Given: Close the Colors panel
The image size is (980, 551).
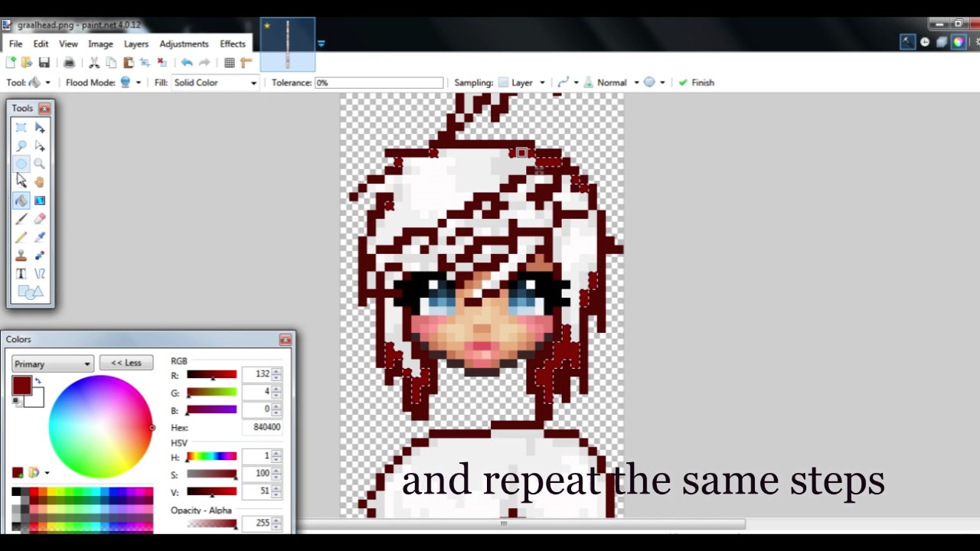Looking at the screenshot, I should point(285,340).
